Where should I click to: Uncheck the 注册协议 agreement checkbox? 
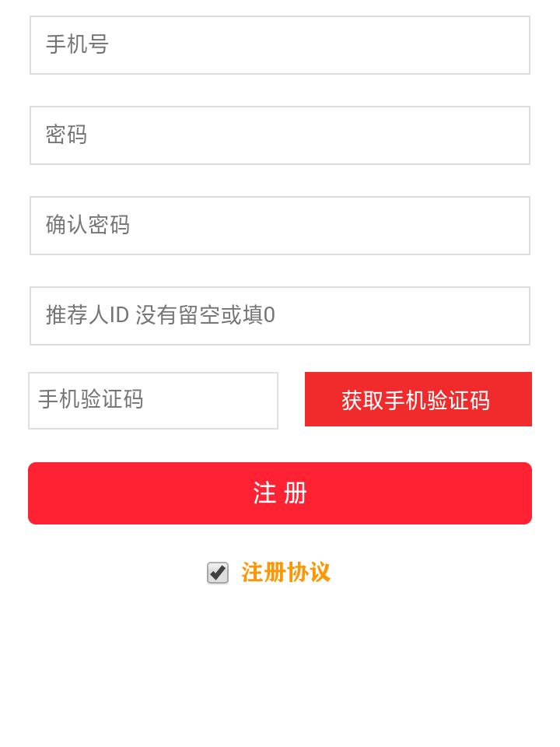pos(218,573)
